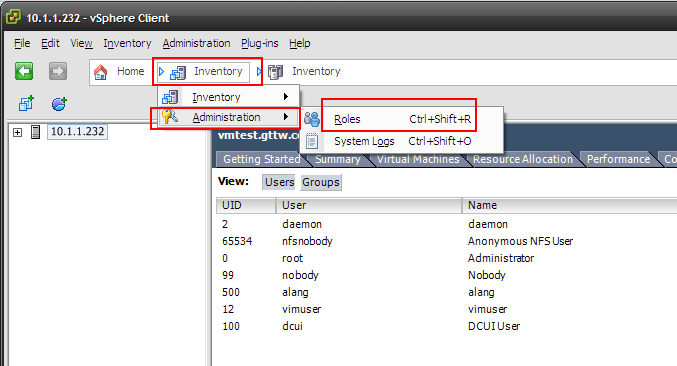This screenshot has height=366, width=677.
Task: Sort by the User column header
Action: click(x=369, y=205)
